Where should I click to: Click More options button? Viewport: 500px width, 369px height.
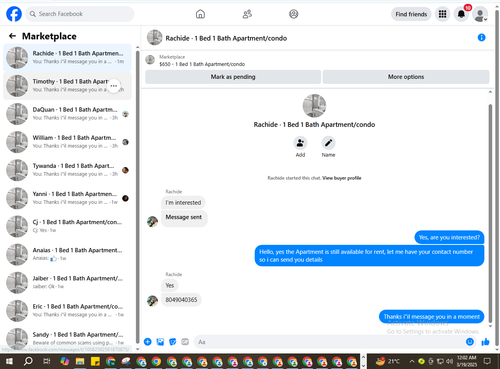coord(406,77)
